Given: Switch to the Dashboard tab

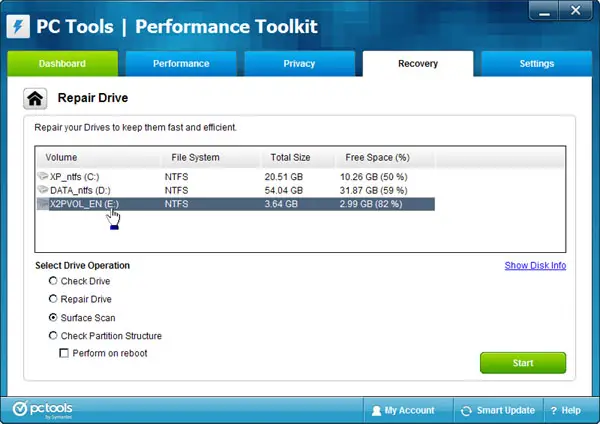Looking at the screenshot, I should [x=63, y=64].
